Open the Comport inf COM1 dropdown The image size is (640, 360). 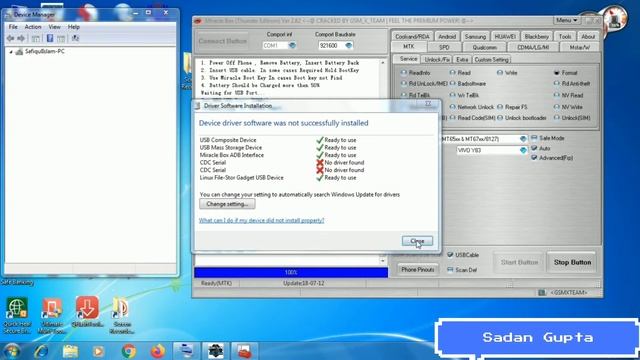click(x=292, y=45)
